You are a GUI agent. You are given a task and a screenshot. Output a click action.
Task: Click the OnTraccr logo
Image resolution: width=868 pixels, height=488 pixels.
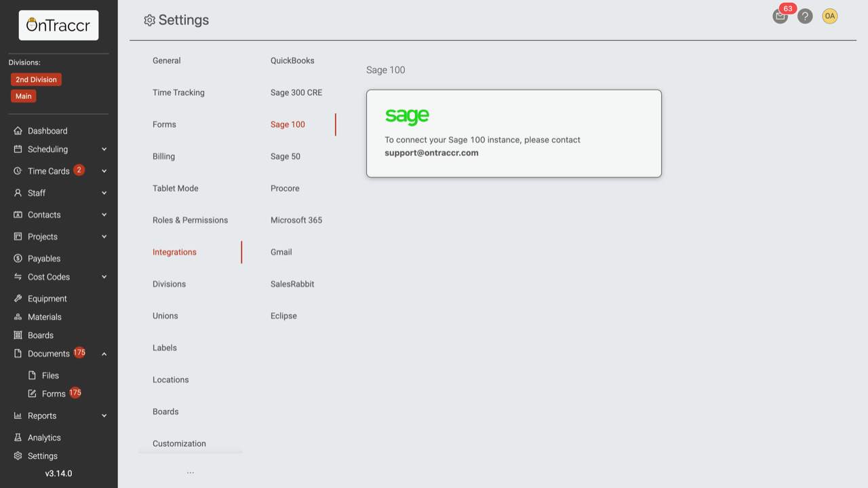58,25
